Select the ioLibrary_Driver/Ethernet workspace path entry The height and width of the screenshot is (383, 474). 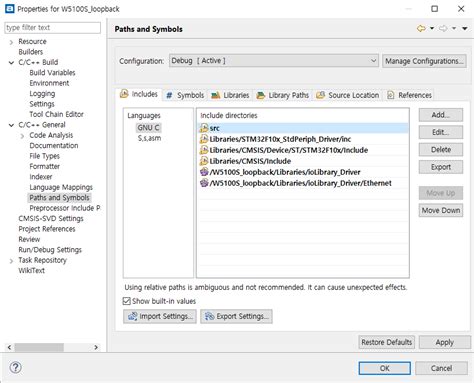point(303,183)
